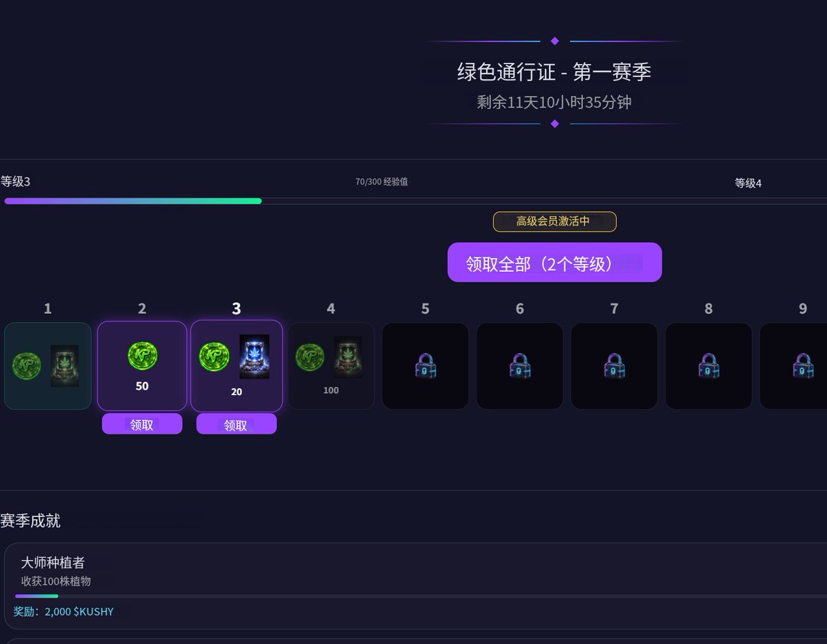Click the 大师种植者 achievement progress bar
This screenshot has width=827, height=644.
421,596
